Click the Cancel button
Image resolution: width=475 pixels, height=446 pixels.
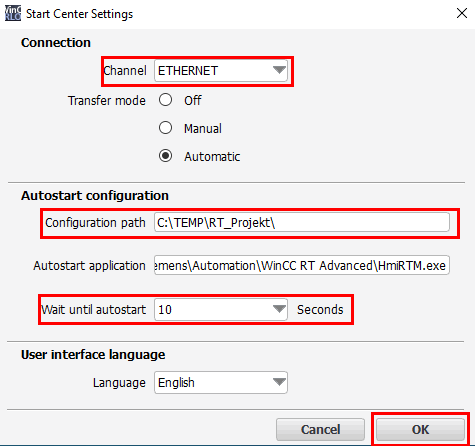click(x=320, y=429)
